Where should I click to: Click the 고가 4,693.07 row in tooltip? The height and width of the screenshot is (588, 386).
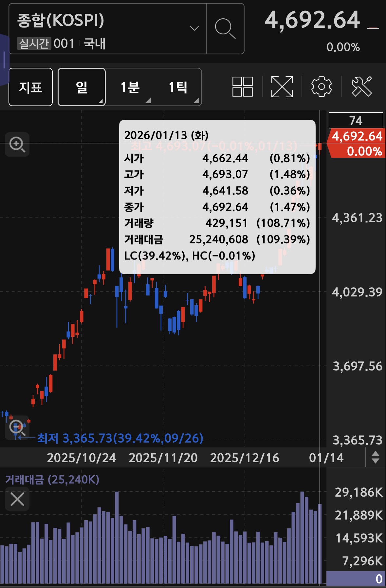[x=217, y=174]
